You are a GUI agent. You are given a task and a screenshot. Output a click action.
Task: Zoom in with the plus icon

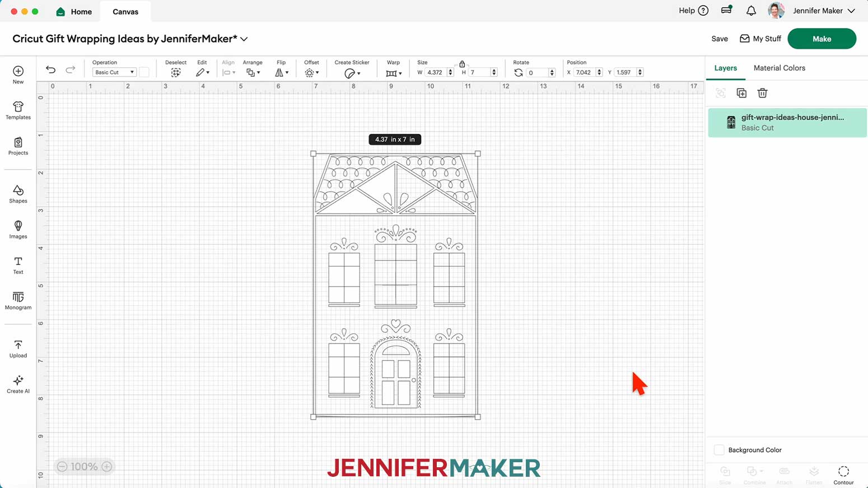click(107, 467)
